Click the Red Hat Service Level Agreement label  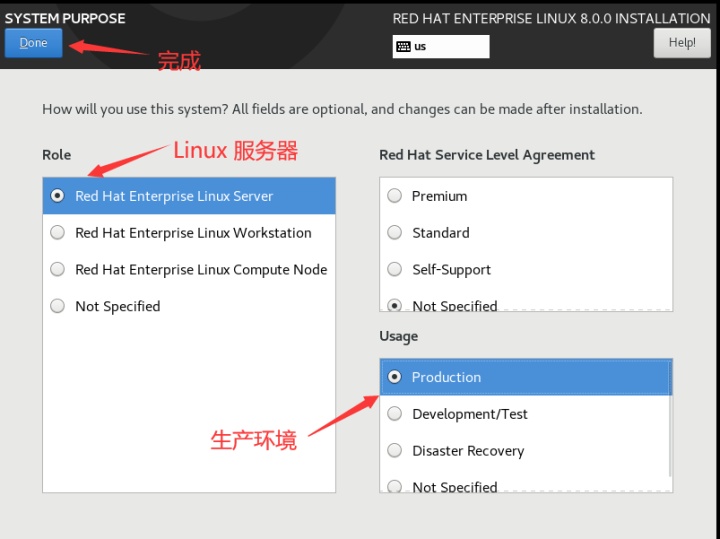pos(487,155)
